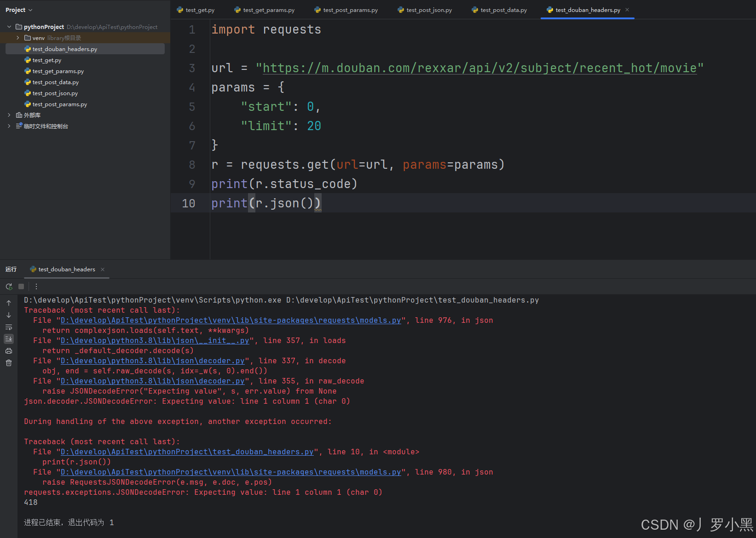This screenshot has height=538, width=756.
Task: Expand the venv folder
Action: pyautogui.click(x=18, y=38)
